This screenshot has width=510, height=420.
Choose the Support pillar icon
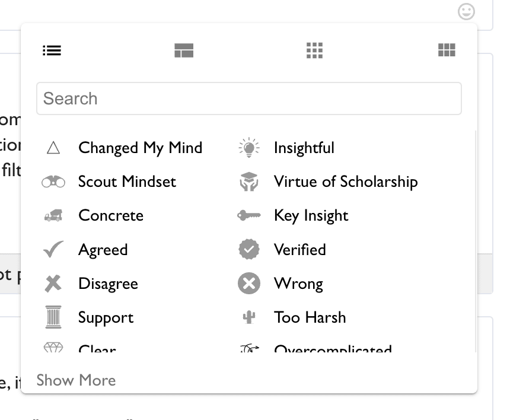point(53,317)
